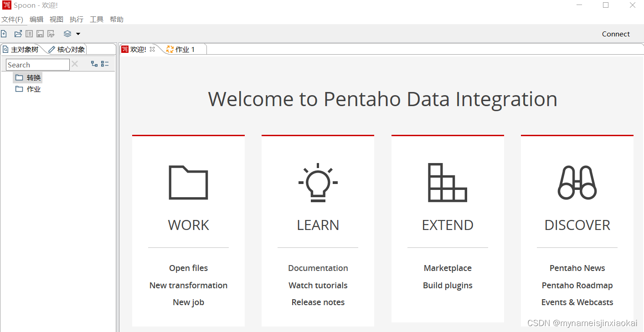
Task: Click the WORK folder icon
Action: 188,182
